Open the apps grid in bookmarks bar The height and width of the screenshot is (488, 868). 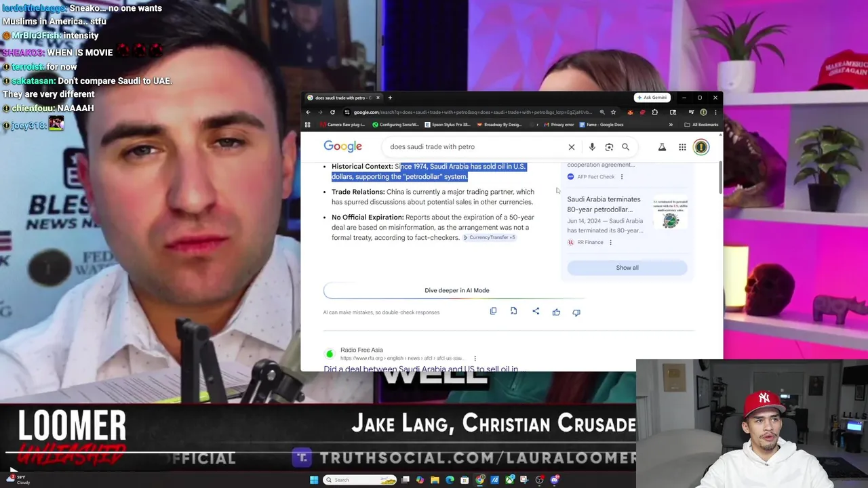click(x=307, y=125)
